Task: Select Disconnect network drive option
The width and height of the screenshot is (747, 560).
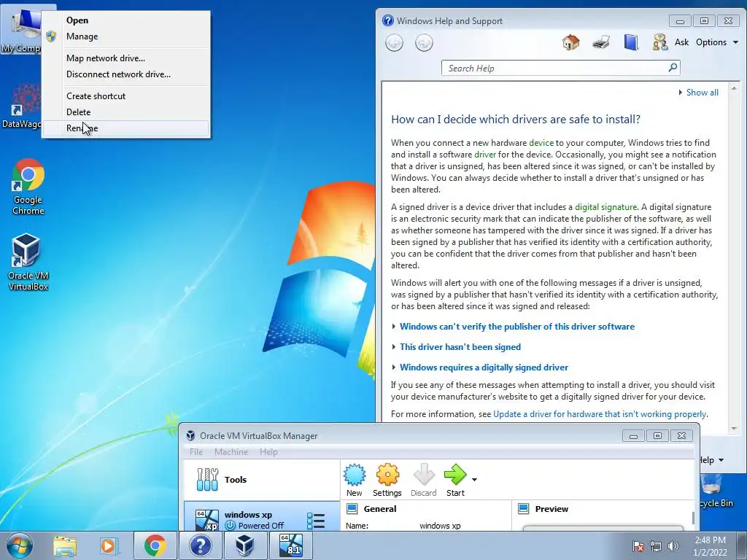Action: [x=125, y=74]
